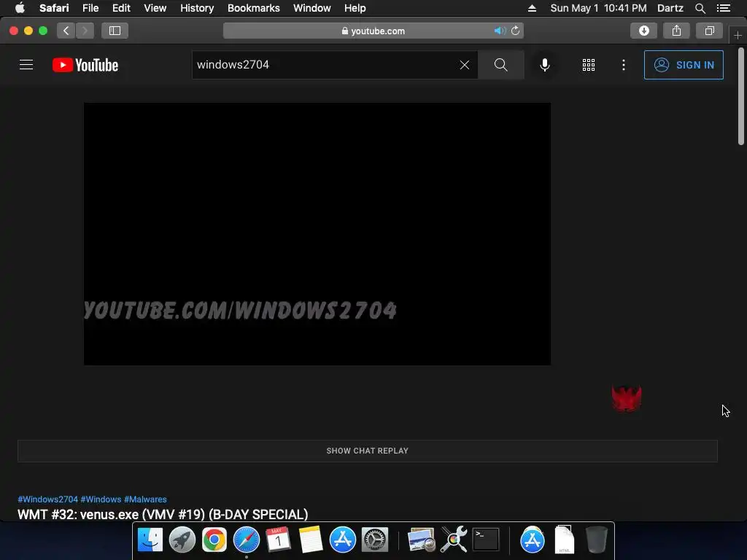Open System Preferences gear in Dock
This screenshot has height=560, width=747.
click(x=375, y=540)
